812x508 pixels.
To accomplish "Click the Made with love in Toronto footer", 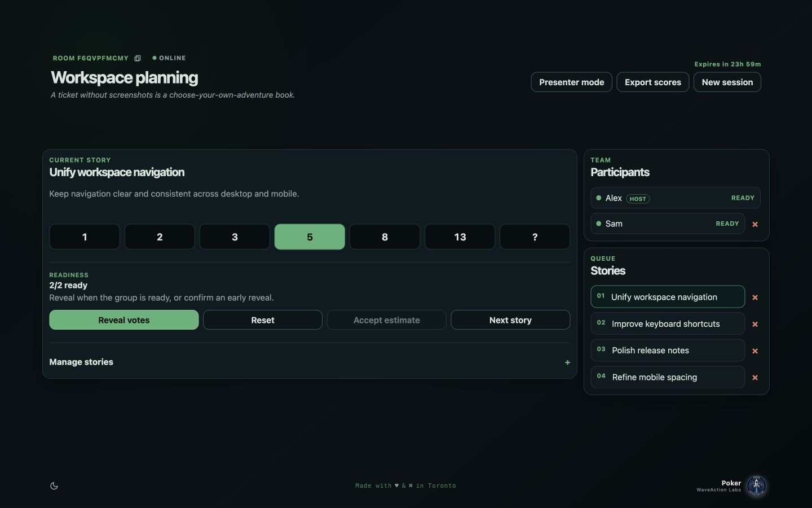I will click(x=405, y=486).
